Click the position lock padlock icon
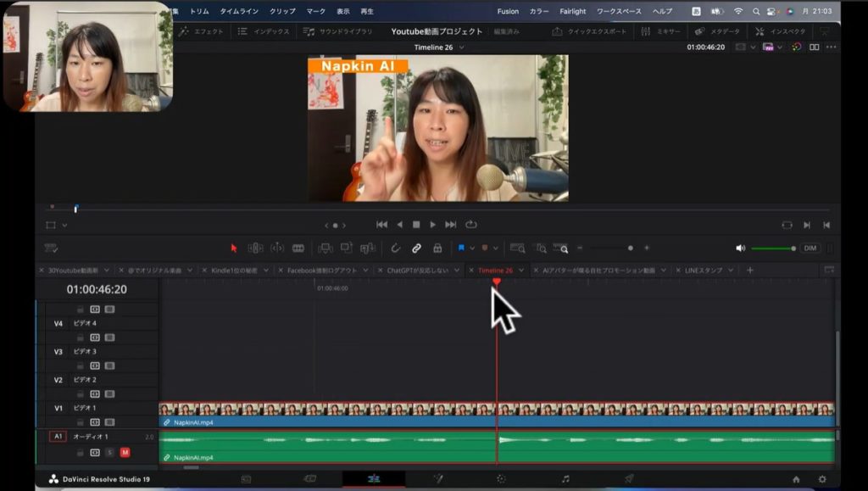 point(437,248)
